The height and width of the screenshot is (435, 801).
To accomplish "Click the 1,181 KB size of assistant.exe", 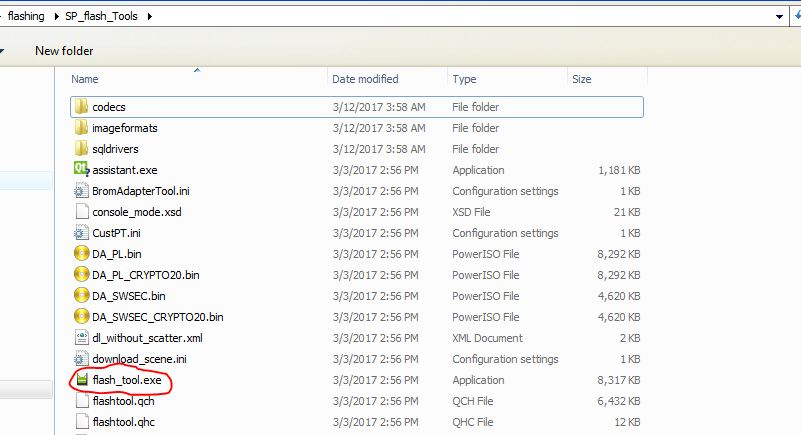I will point(619,170).
